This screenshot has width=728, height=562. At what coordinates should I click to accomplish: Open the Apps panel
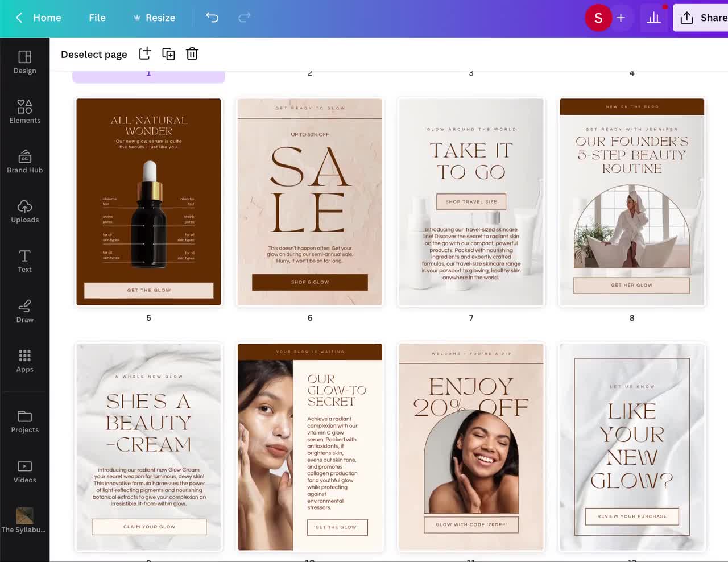coord(24,361)
